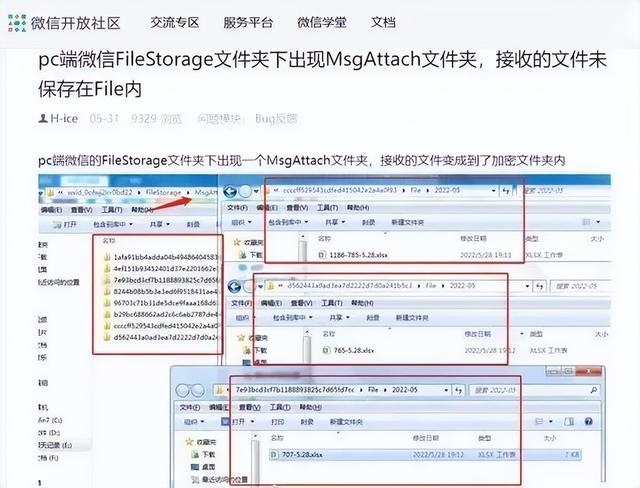Click the 问题模块 tag link

point(219,119)
